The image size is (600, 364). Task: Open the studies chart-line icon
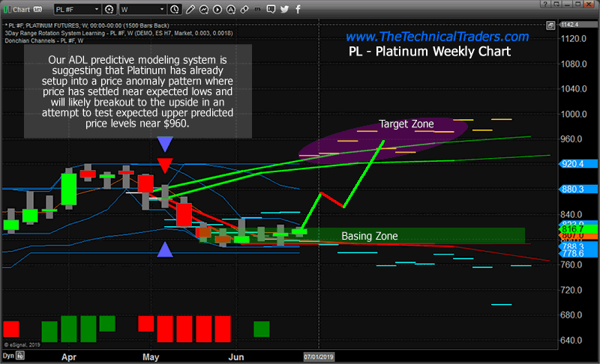(x=203, y=10)
